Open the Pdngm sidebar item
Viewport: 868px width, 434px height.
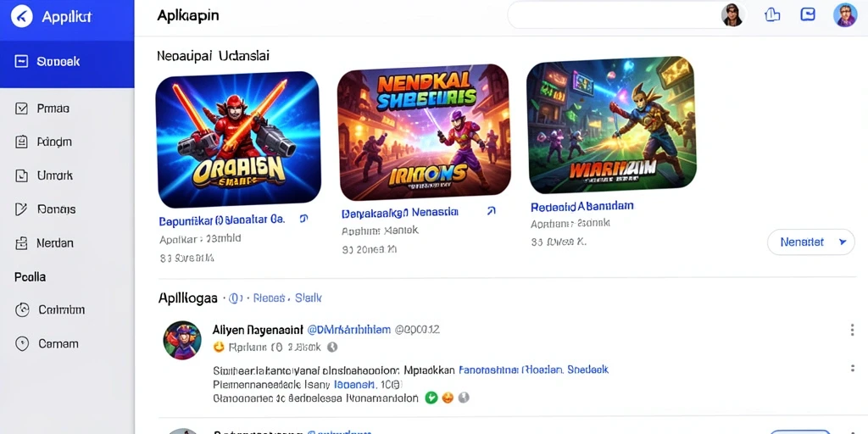tap(54, 142)
